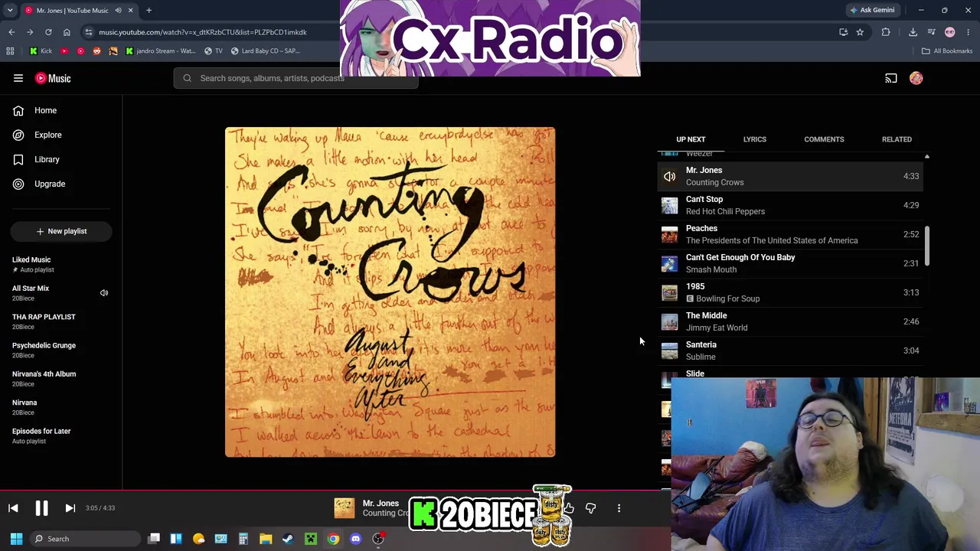Open the media controls icon in toolbar
Image resolution: width=980 pixels, height=551 pixels.
931,32
